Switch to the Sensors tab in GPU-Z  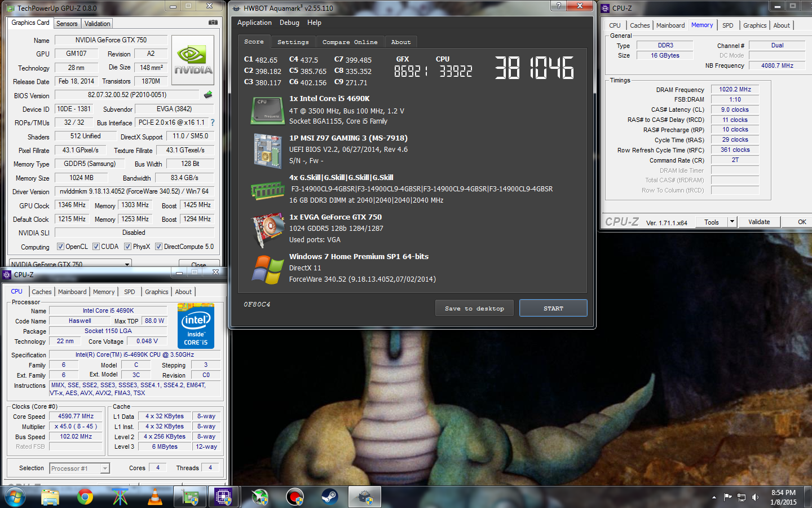67,24
